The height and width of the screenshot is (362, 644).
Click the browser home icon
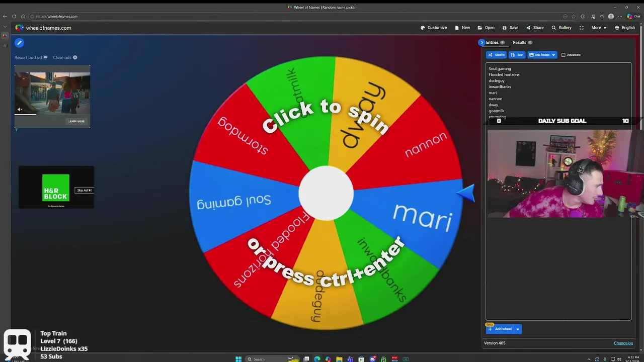click(x=23, y=17)
